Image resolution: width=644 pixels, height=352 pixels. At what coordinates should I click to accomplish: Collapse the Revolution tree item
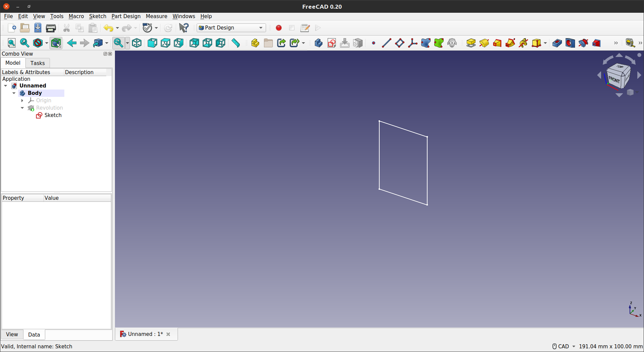22,108
